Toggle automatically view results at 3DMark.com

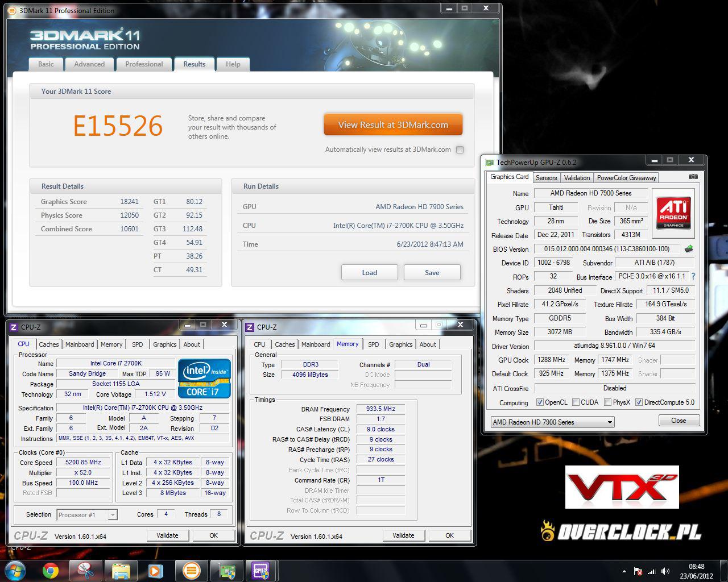[460, 149]
